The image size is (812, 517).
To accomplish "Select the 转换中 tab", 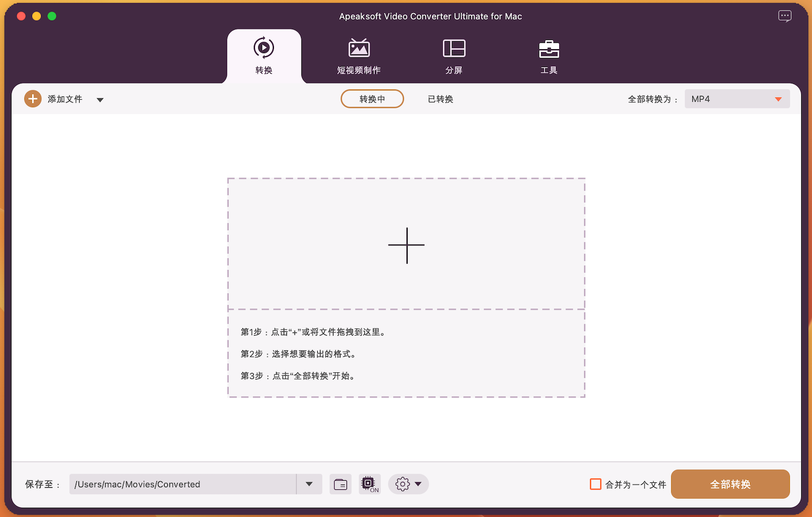I will point(372,99).
